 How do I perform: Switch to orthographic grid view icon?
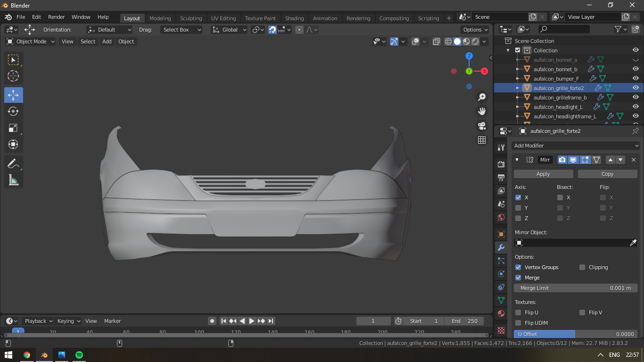click(x=481, y=140)
